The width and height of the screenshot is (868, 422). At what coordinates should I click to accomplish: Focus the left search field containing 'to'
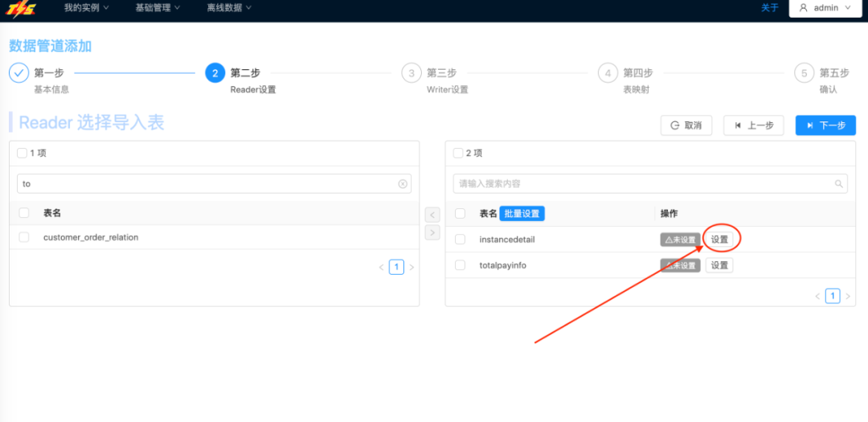215,184
